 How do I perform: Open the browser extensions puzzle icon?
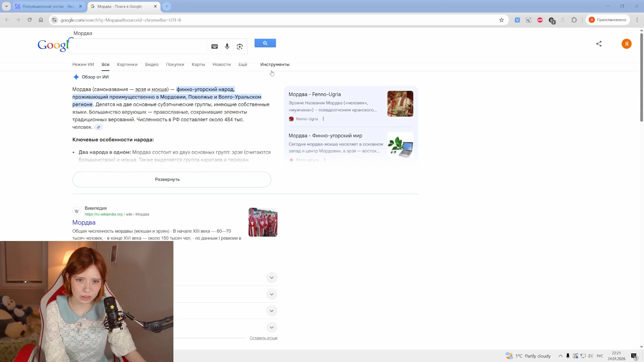coord(574,20)
